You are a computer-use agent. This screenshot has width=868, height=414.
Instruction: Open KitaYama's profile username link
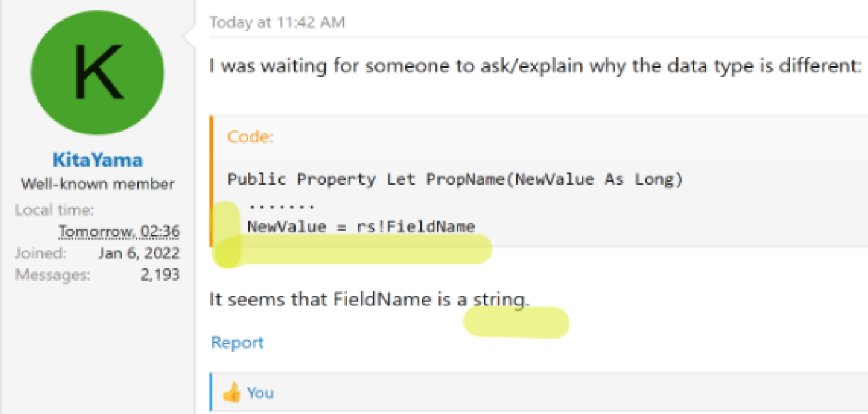(x=98, y=160)
